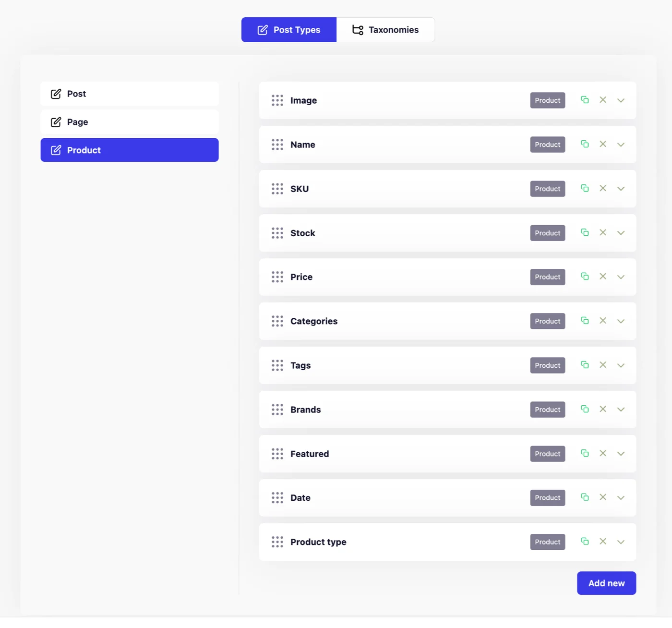Select the Product post type

[x=130, y=150]
